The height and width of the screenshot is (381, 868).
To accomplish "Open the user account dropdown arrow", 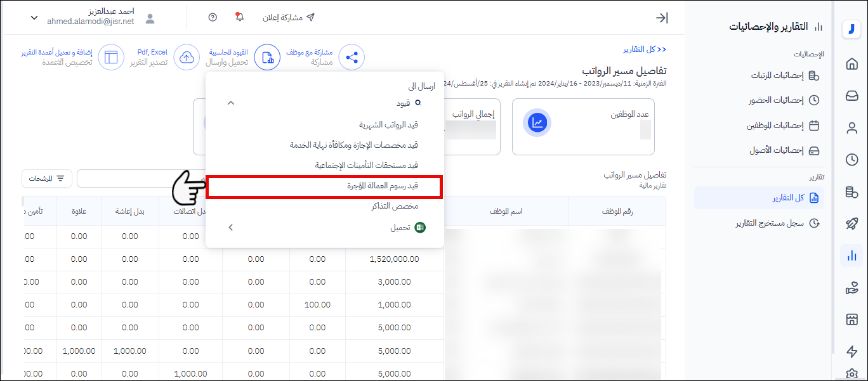I will (34, 18).
